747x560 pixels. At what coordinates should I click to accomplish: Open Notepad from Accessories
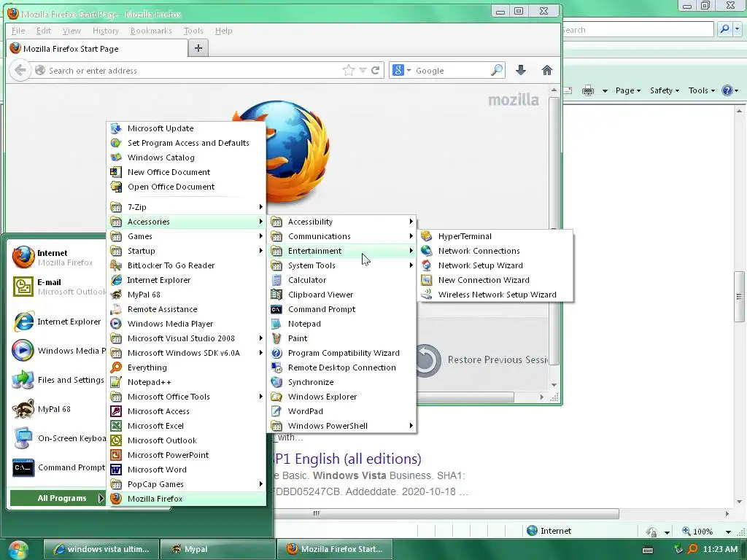click(x=341, y=324)
